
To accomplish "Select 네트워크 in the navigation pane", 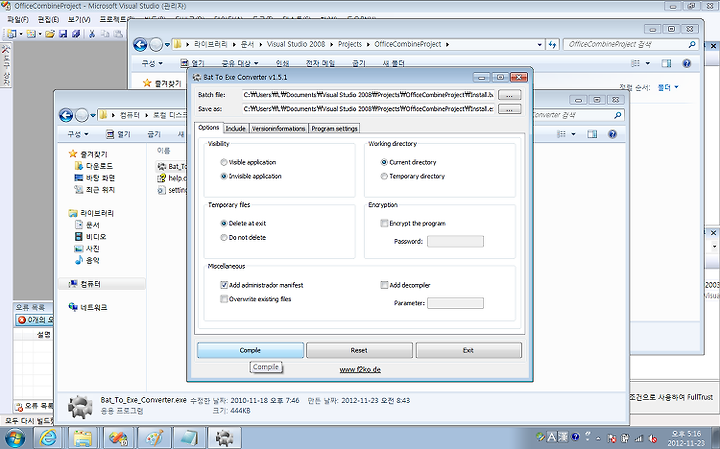I will tap(88, 307).
